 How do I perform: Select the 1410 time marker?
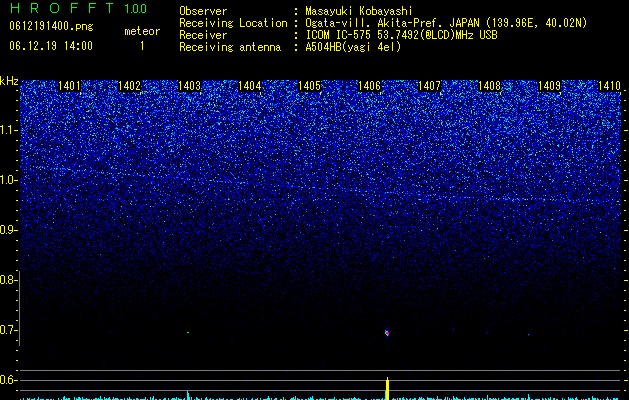(x=609, y=86)
